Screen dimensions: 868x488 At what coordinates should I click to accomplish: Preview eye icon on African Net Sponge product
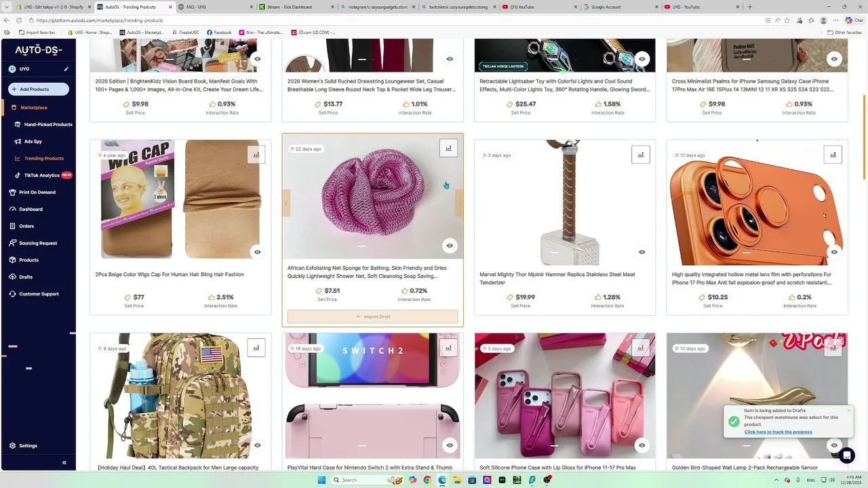coord(450,245)
